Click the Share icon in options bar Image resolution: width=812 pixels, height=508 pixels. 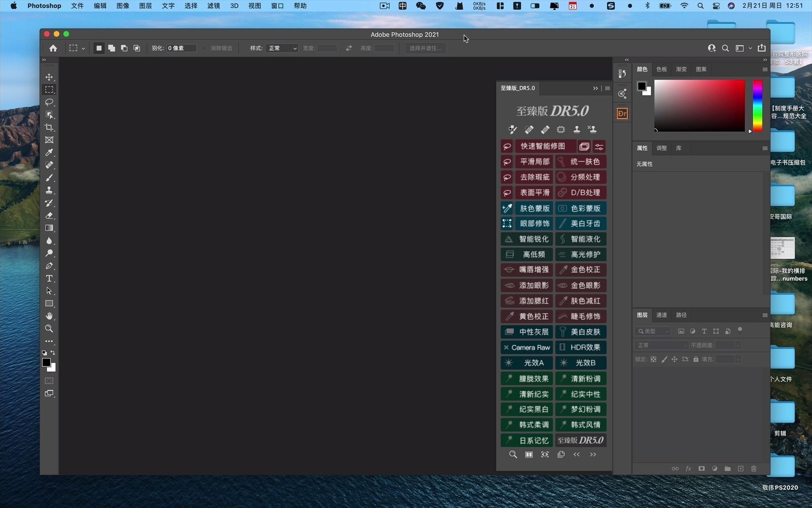coord(762,48)
